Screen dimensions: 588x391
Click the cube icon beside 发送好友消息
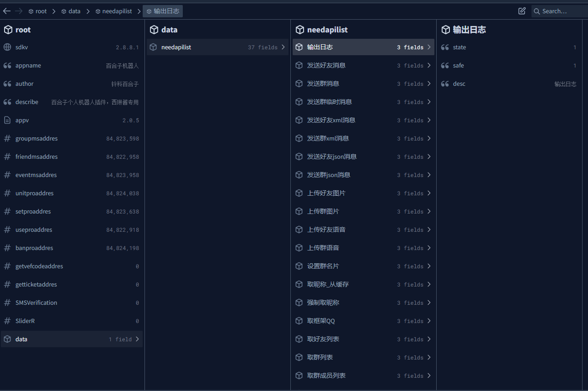[x=299, y=65]
